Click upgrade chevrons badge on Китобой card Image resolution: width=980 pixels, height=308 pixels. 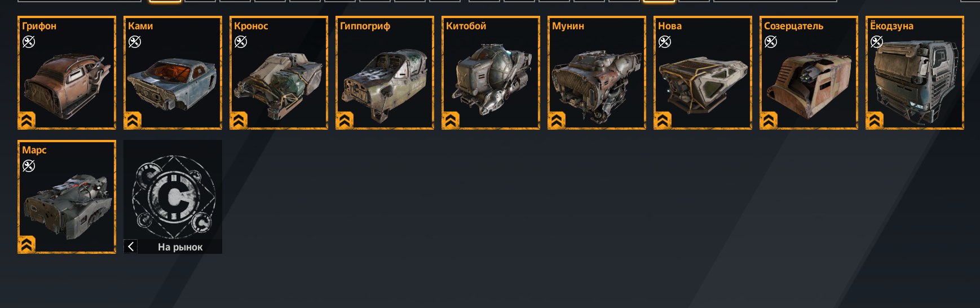[451, 120]
